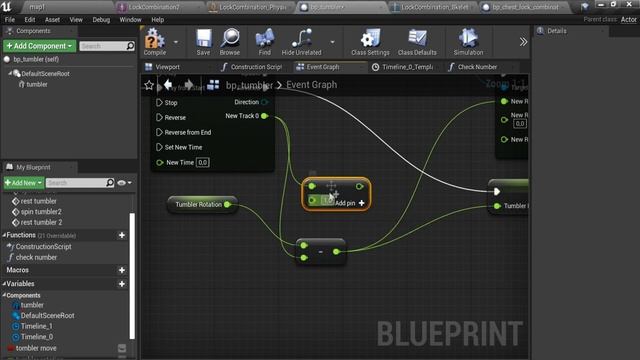640x360 pixels.
Task: Open Hide Unrelated options dropdown arrow
Action: coord(332,42)
